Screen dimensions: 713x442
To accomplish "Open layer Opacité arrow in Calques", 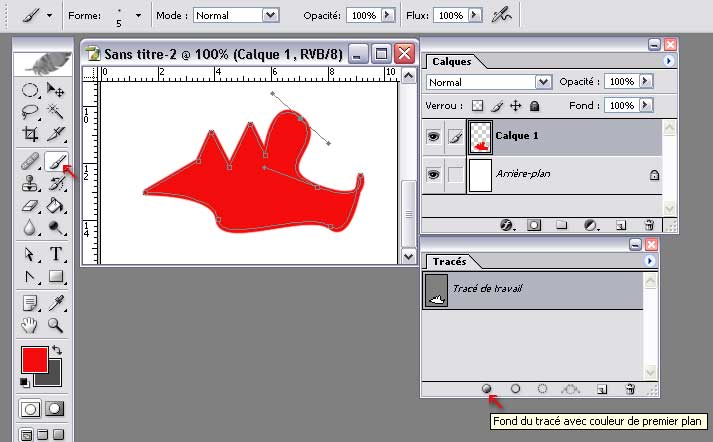I will (x=645, y=81).
